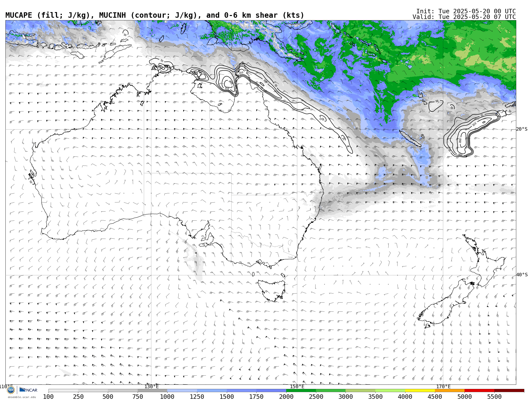Pick the pale blue 1000–1250 colorbar swatch
Viewport: 532px width, 400px height.
pos(182,391)
